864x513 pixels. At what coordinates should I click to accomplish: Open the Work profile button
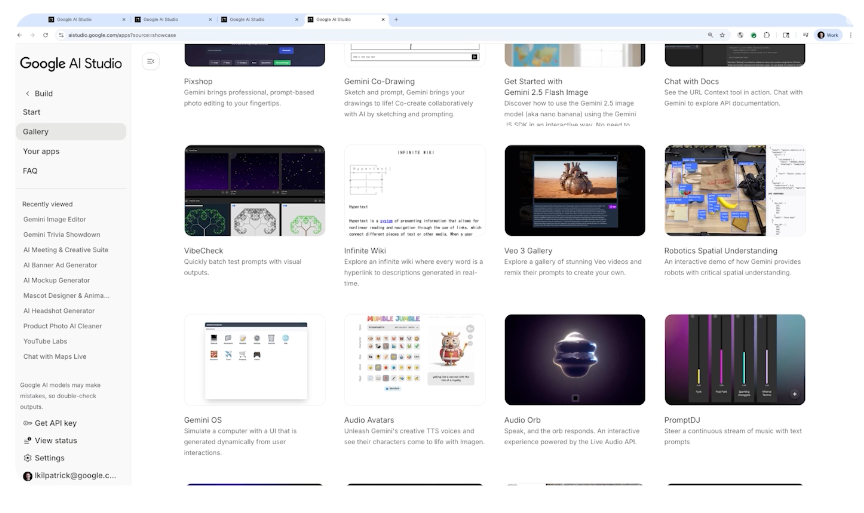coord(828,35)
